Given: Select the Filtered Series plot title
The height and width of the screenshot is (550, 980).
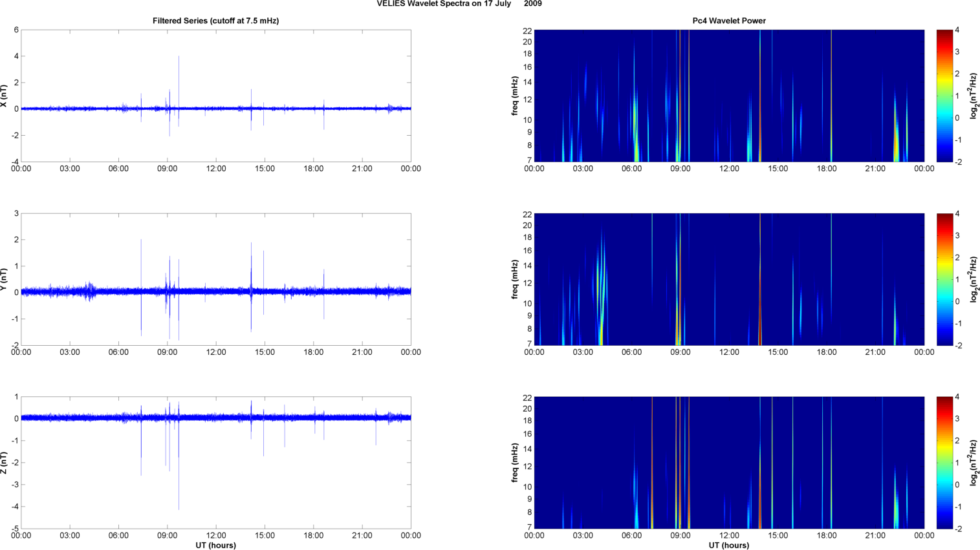Looking at the screenshot, I should click(x=215, y=21).
